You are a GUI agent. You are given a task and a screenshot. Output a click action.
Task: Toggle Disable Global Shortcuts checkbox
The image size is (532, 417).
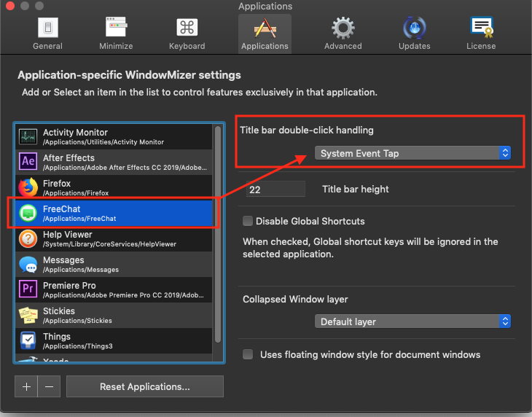click(248, 221)
